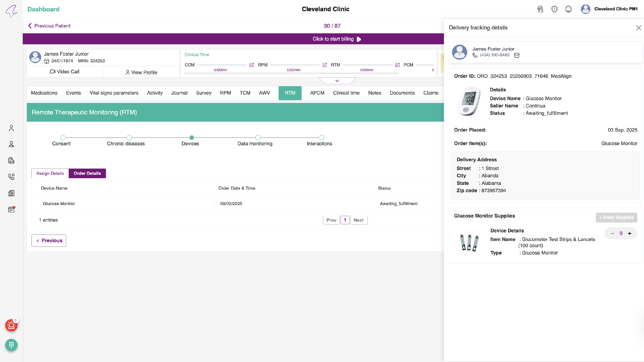Click the Video Call button
The image size is (644, 362).
(x=65, y=72)
